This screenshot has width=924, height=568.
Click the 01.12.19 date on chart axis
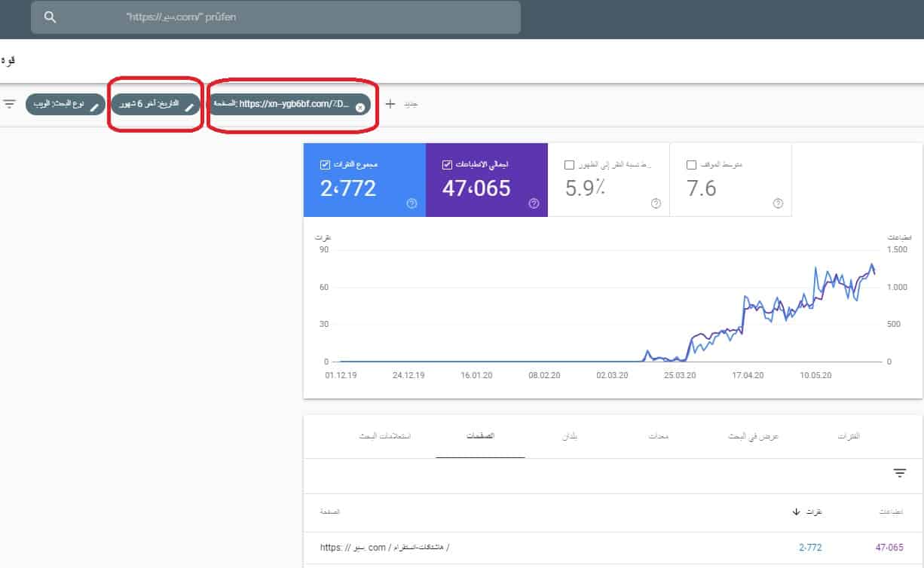340,374
